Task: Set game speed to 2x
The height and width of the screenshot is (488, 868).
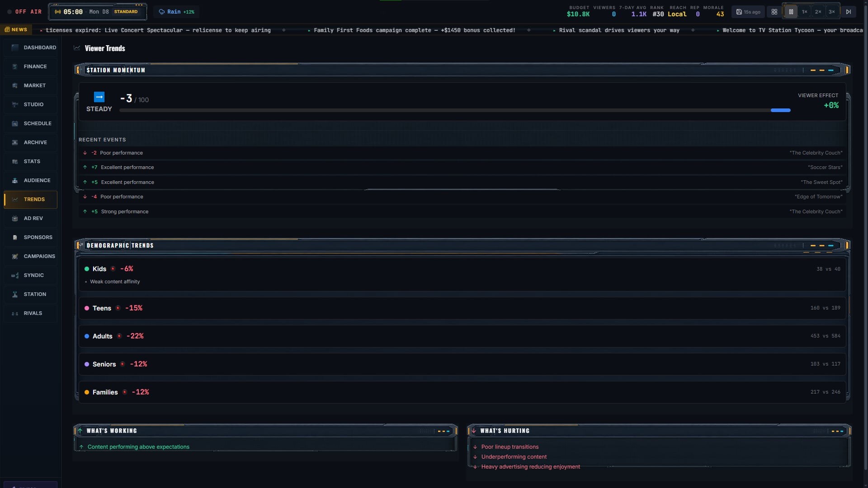Action: click(818, 12)
